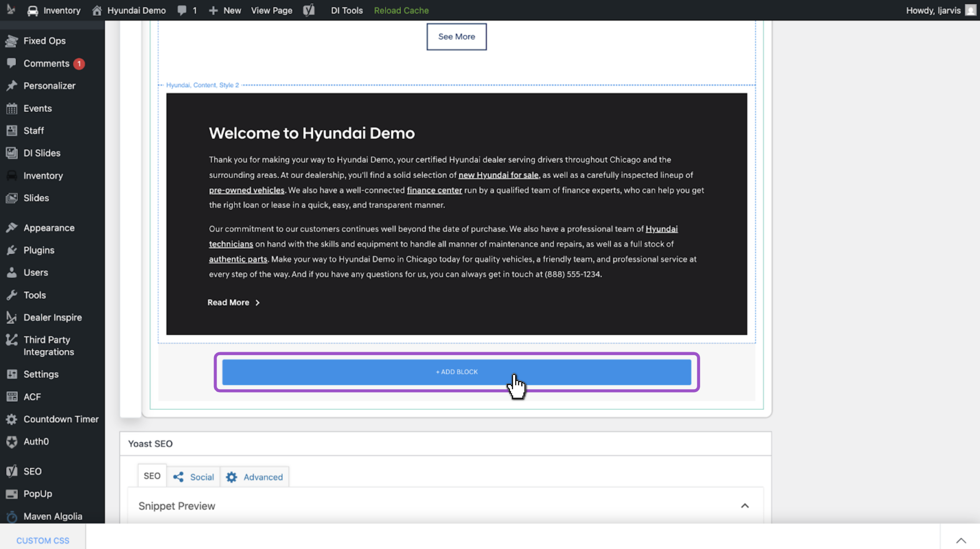
Task: Click the Users person icon
Action: (11, 272)
